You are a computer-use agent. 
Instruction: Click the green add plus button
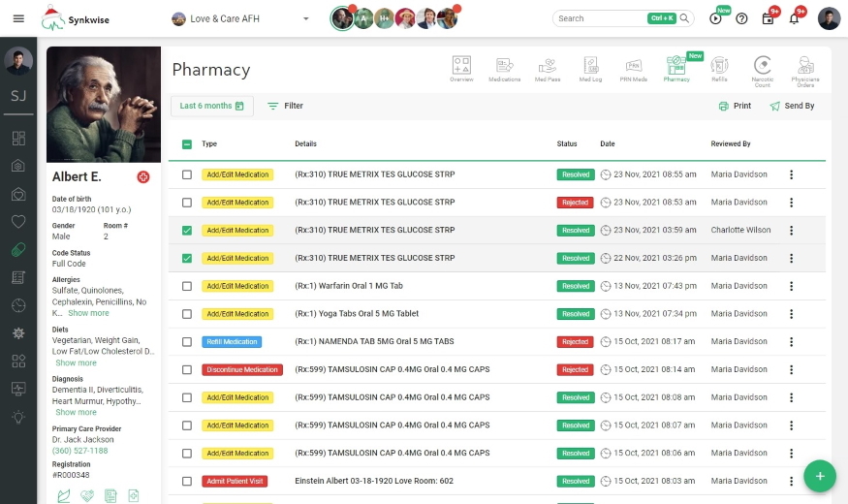coord(820,476)
